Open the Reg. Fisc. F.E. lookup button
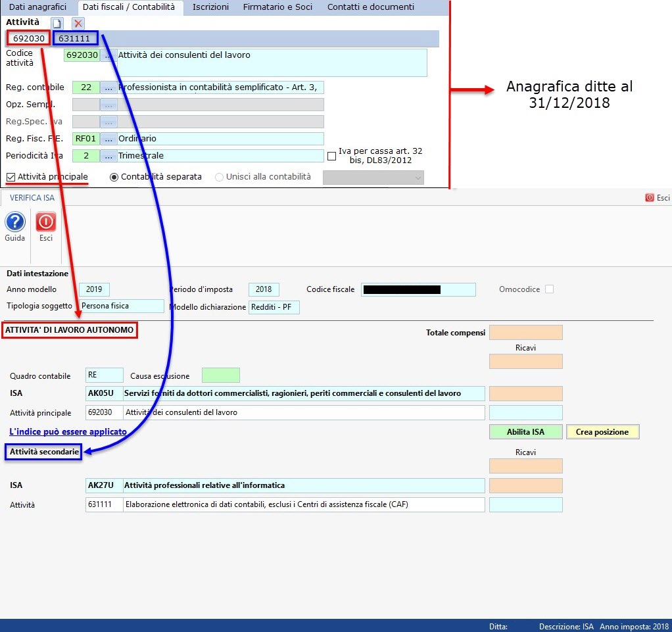 point(108,139)
